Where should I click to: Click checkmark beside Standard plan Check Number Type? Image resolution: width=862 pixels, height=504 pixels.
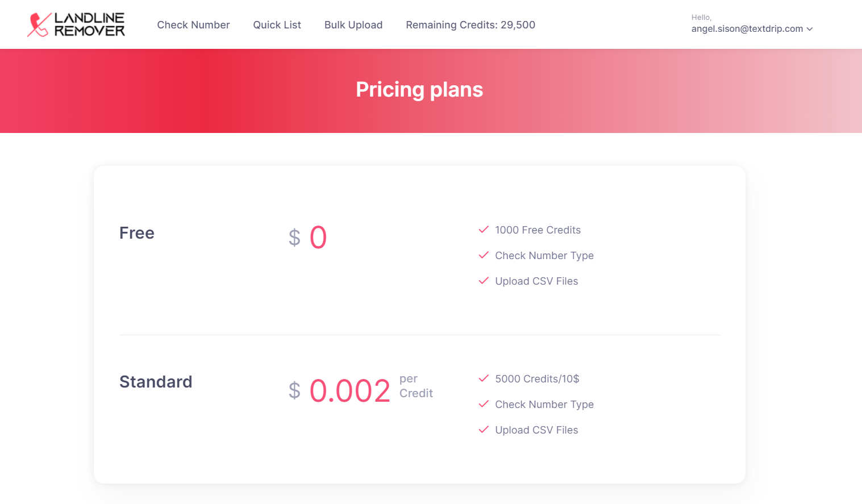click(484, 404)
